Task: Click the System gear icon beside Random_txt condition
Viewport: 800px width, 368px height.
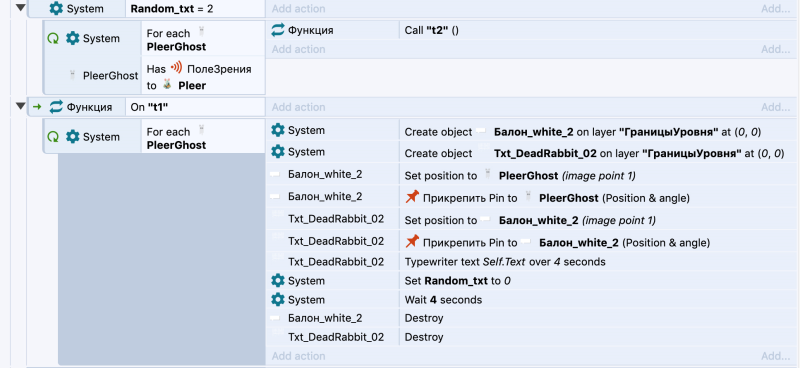Action: click(x=56, y=9)
